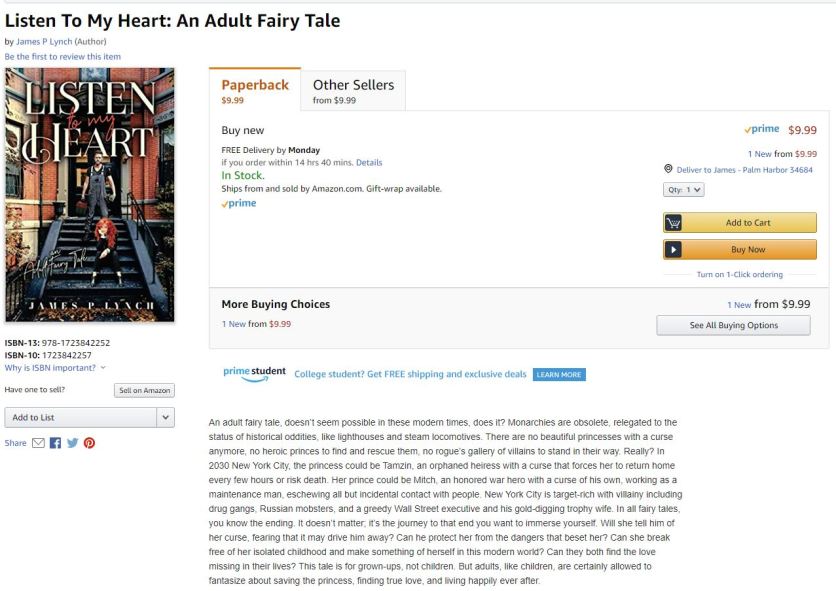The height and width of the screenshot is (591, 836).
Task: Click the shopping cart icon on Add to Cart
Action: coord(673,222)
